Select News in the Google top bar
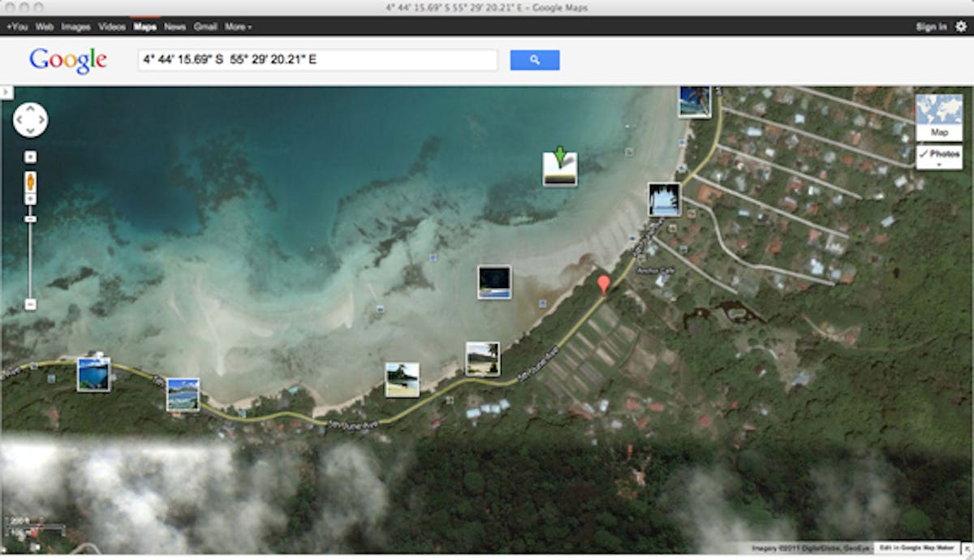This screenshot has width=974, height=560. (x=175, y=27)
